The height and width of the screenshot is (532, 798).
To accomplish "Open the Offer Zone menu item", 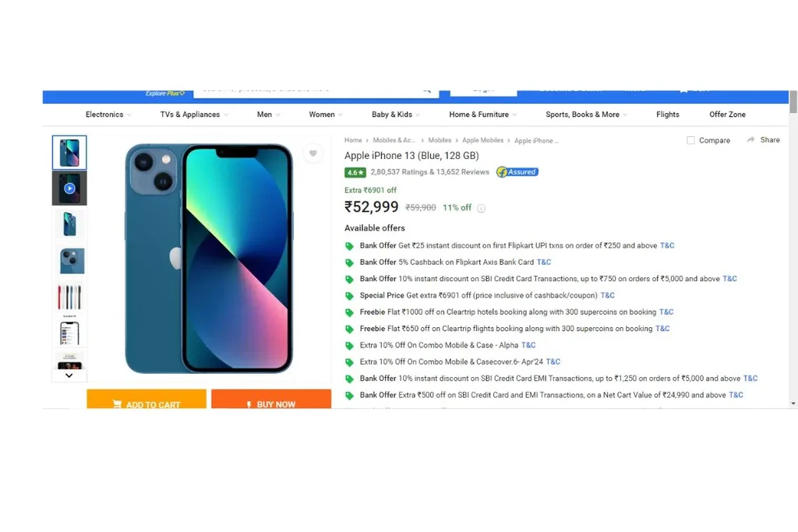I will [727, 115].
